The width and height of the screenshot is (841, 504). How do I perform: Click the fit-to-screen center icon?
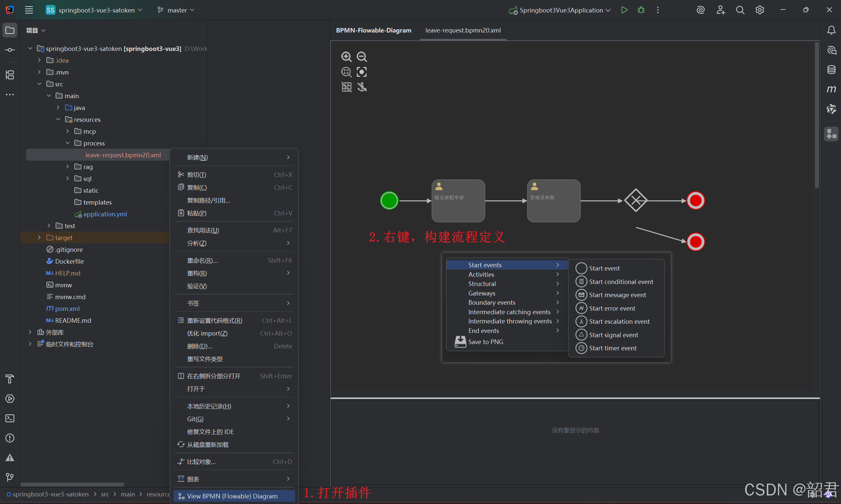pyautogui.click(x=362, y=72)
